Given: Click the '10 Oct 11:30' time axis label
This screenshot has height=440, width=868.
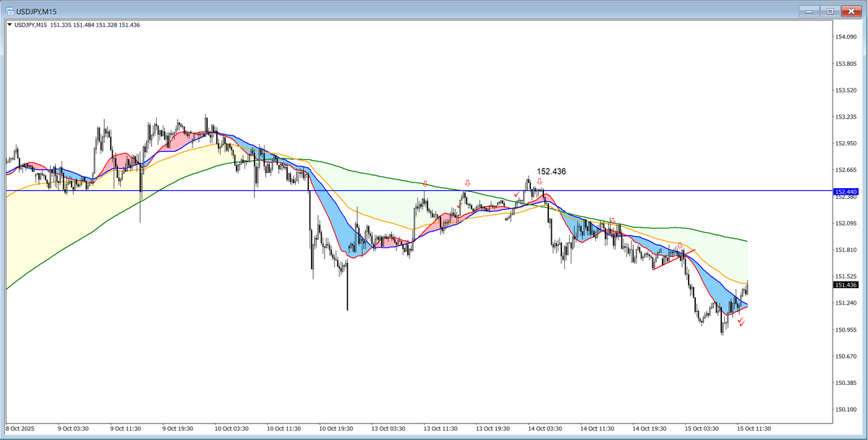Looking at the screenshot, I should point(283,428).
